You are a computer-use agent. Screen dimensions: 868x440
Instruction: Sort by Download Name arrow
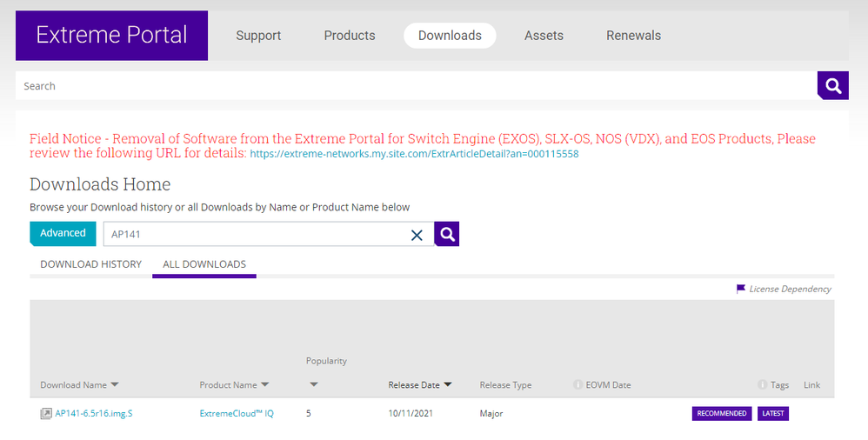pyautogui.click(x=116, y=385)
